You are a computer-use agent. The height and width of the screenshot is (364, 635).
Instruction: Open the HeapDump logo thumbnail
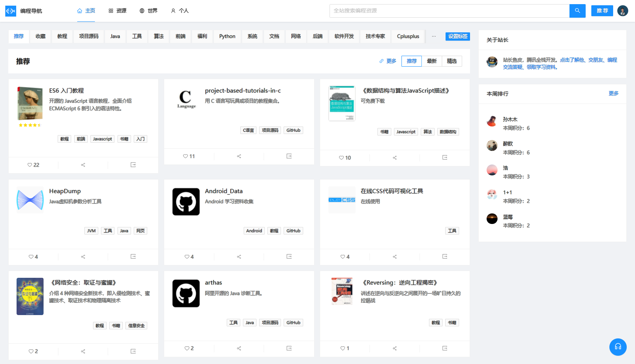30,200
